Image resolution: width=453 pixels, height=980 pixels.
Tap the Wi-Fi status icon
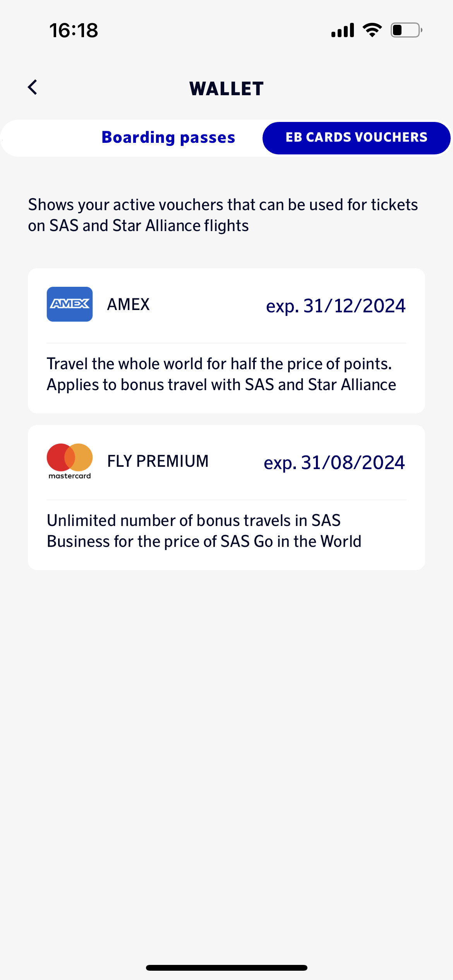372,30
